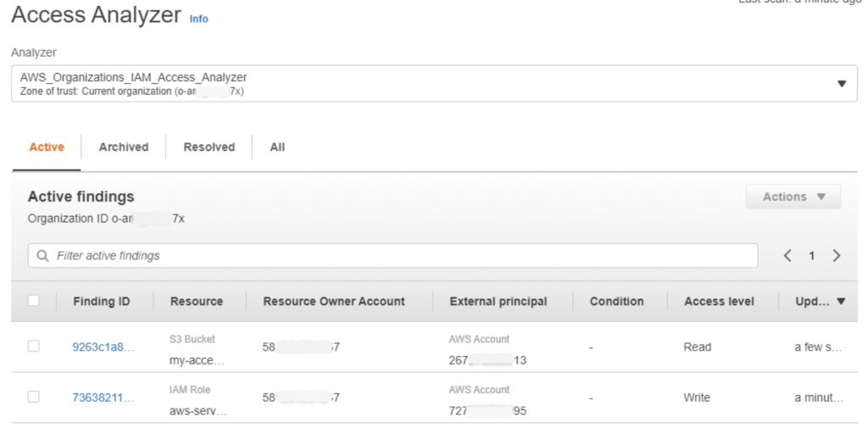Image resolution: width=868 pixels, height=433 pixels.
Task: Open the All findings tab
Action: click(277, 147)
